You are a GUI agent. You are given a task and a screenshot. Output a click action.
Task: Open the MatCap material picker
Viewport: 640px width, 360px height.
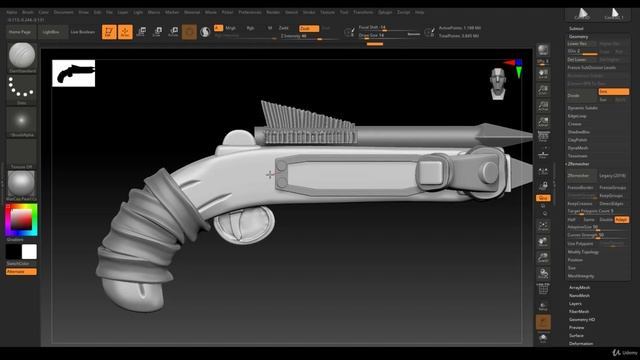coord(22,186)
